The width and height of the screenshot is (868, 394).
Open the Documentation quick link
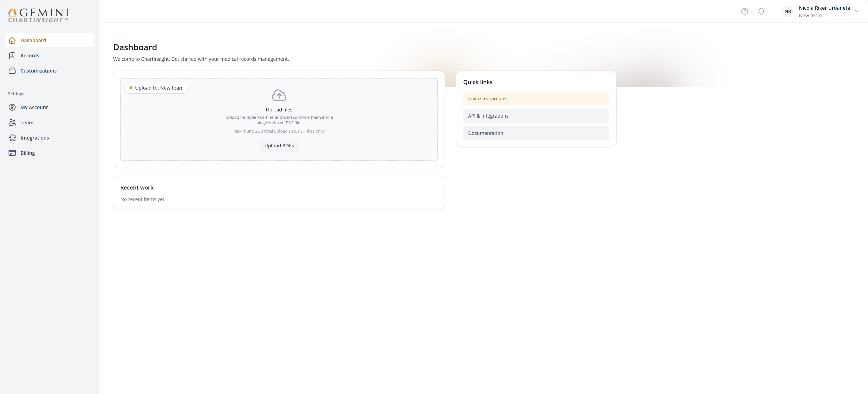pyautogui.click(x=536, y=133)
